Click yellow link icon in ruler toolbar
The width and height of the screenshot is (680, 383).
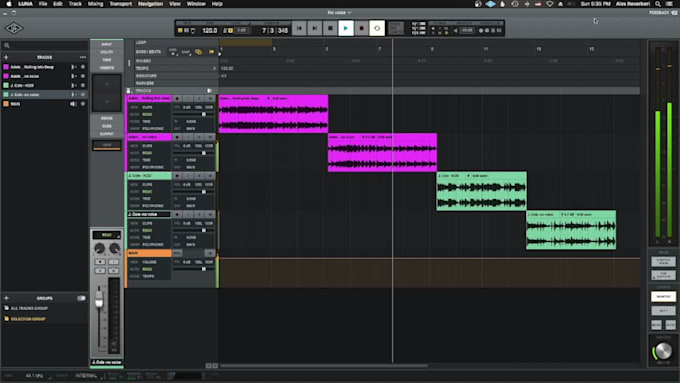coord(198,52)
